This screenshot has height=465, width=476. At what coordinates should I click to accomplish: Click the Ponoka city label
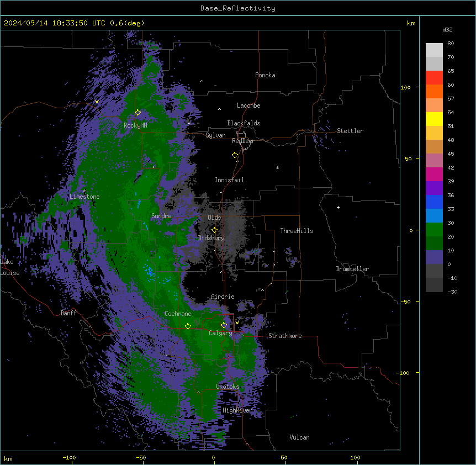click(265, 75)
